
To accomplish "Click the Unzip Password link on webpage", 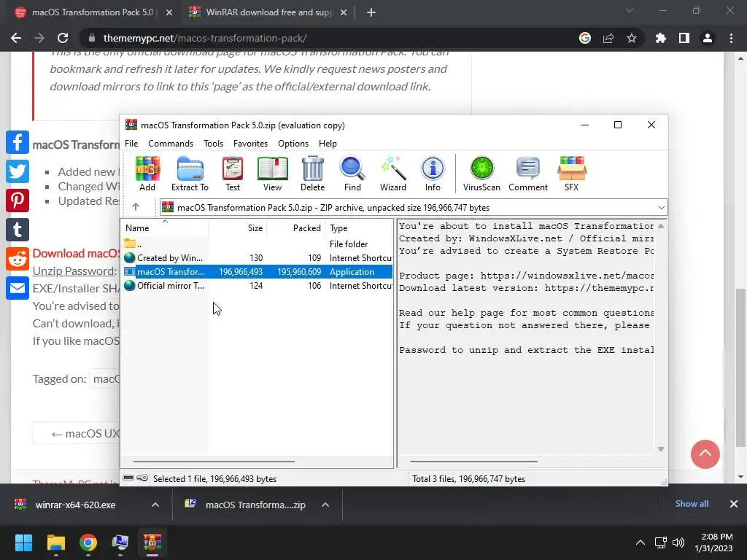I will 74,271.
